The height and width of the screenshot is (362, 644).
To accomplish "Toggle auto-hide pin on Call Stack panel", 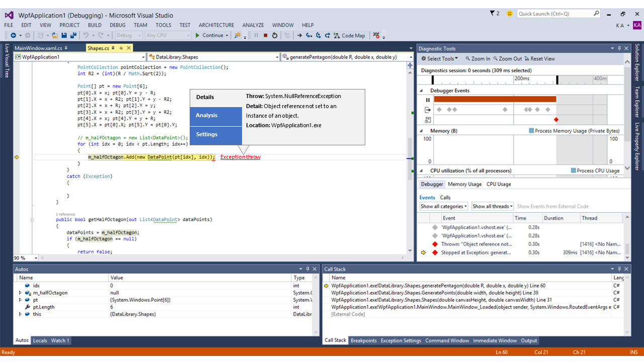I will (x=619, y=269).
